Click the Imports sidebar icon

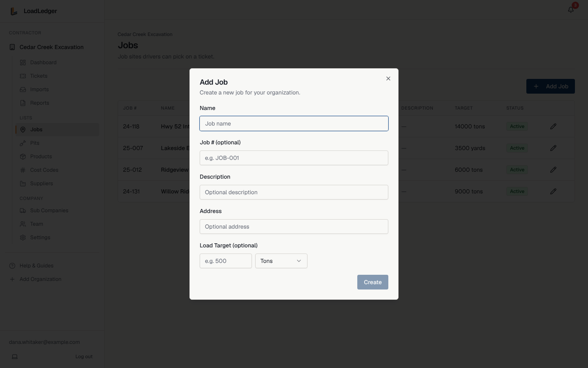23,90
